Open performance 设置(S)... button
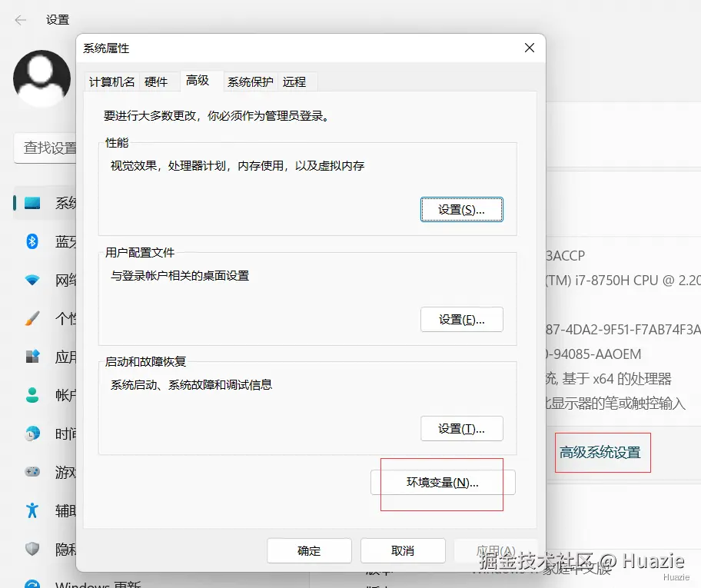Screen dimensions: 701x588 (x=462, y=209)
